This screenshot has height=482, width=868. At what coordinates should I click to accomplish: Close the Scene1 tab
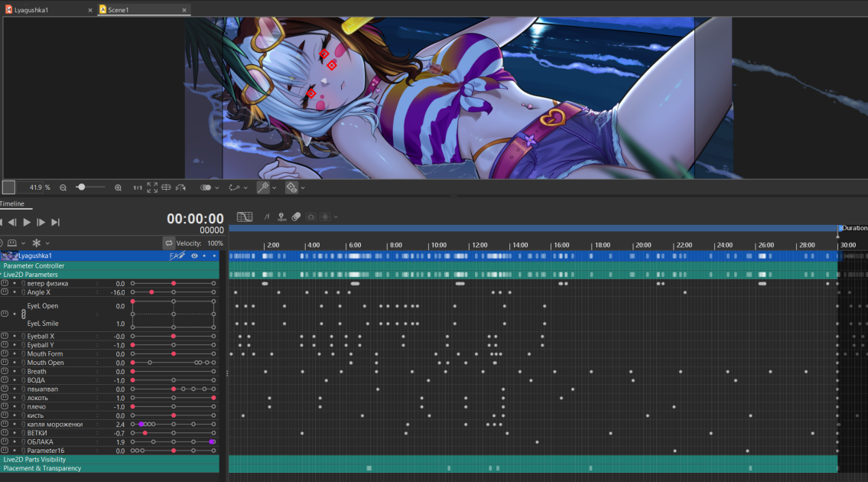(184, 10)
